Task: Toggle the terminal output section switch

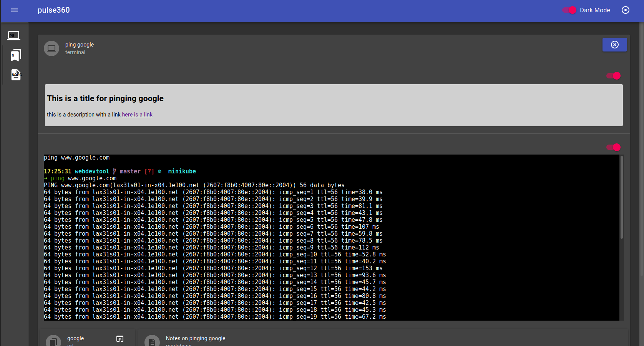Action: [613, 147]
